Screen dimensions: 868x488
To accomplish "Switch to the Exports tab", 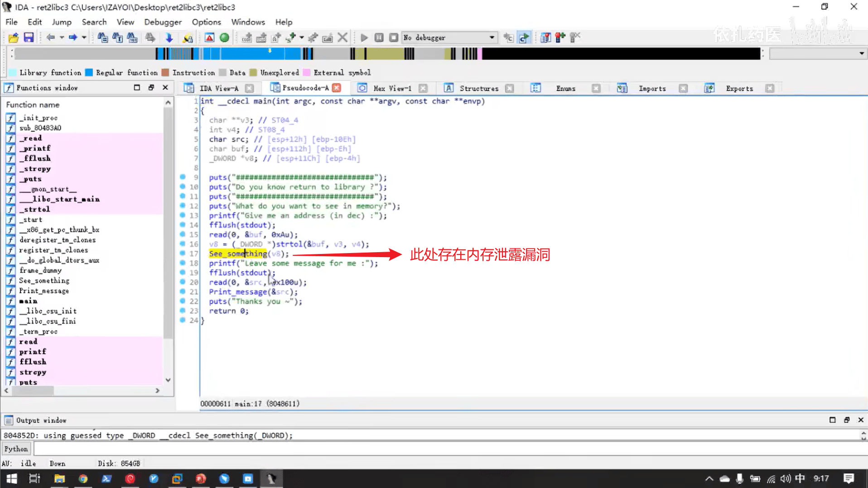I will (x=739, y=88).
